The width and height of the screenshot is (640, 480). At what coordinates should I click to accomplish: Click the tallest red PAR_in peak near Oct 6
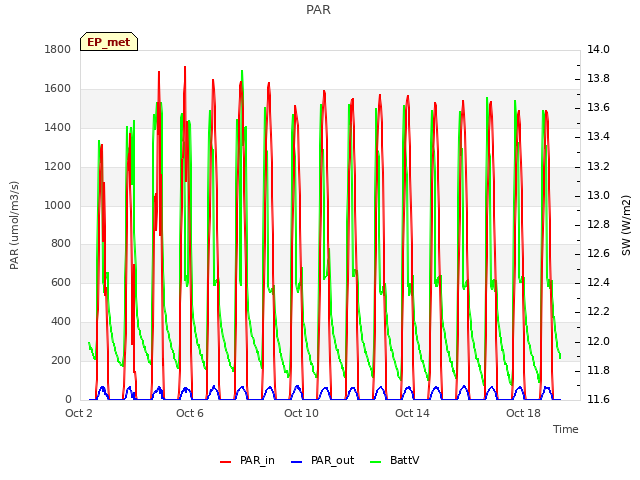pos(185,67)
